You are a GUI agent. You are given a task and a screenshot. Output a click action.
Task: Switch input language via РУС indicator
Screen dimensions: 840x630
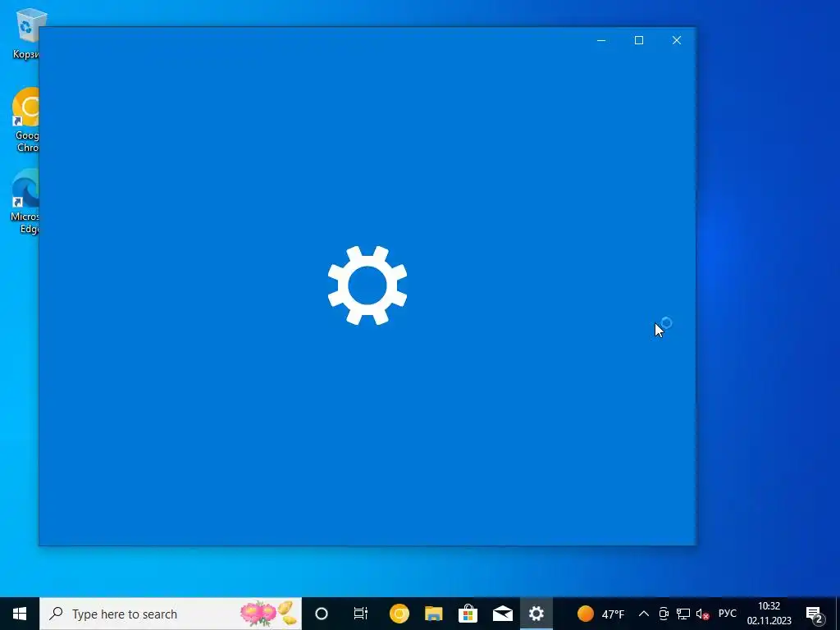(x=727, y=614)
